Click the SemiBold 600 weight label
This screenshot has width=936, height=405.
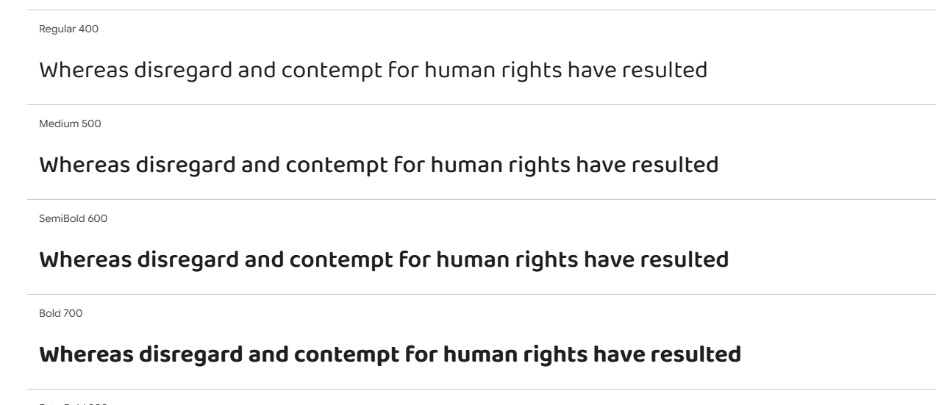73,219
